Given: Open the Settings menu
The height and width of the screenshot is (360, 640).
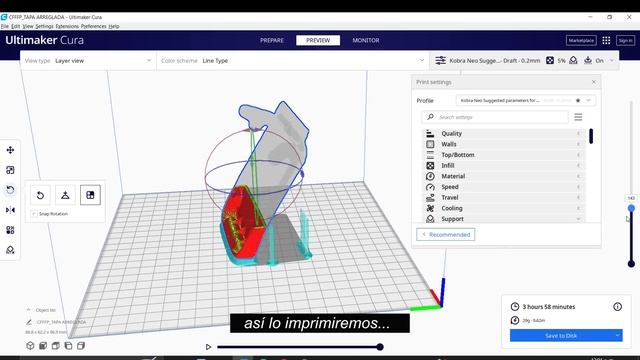Looking at the screenshot, I should (x=44, y=26).
